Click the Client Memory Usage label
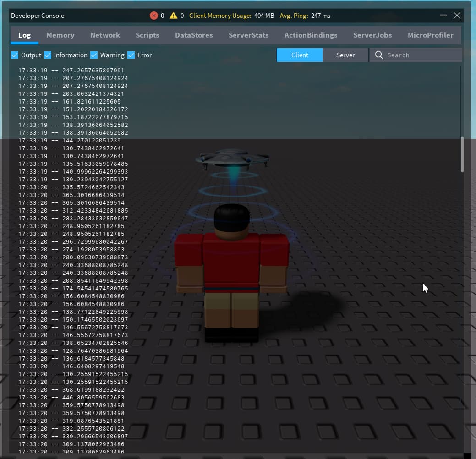This screenshot has width=476, height=459. (220, 16)
